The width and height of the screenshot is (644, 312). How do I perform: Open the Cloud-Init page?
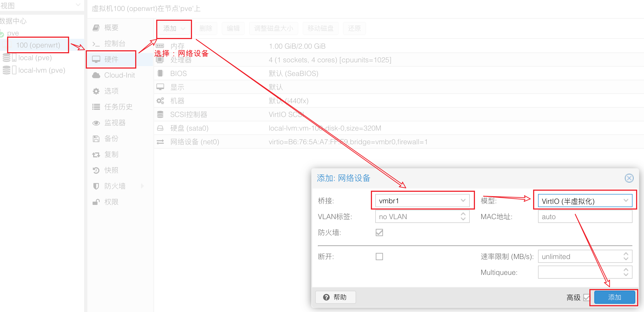(x=119, y=75)
